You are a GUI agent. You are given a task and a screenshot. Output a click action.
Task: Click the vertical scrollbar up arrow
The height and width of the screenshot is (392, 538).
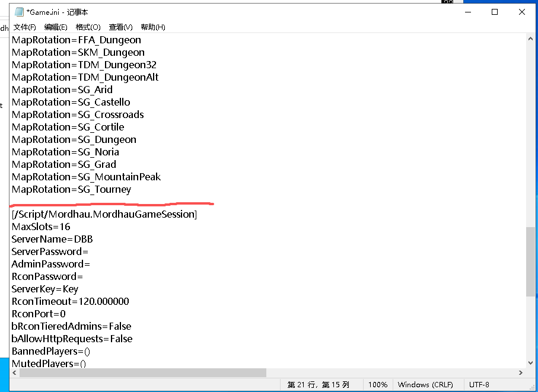530,39
